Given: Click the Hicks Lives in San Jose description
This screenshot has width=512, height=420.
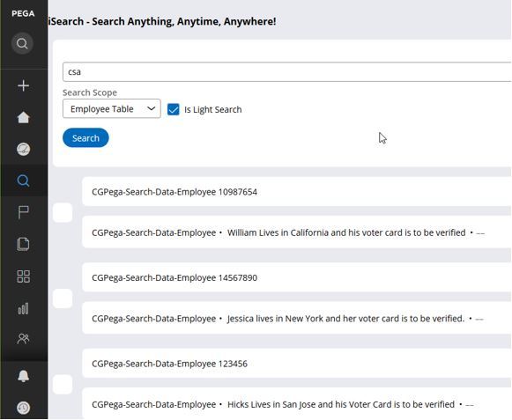Looking at the screenshot, I should click(341, 404).
